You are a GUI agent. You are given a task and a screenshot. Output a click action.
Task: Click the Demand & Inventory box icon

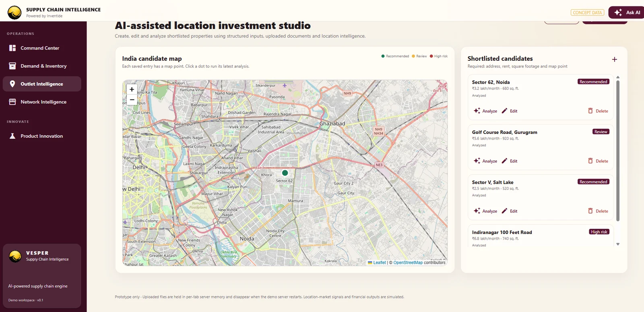[12, 66]
